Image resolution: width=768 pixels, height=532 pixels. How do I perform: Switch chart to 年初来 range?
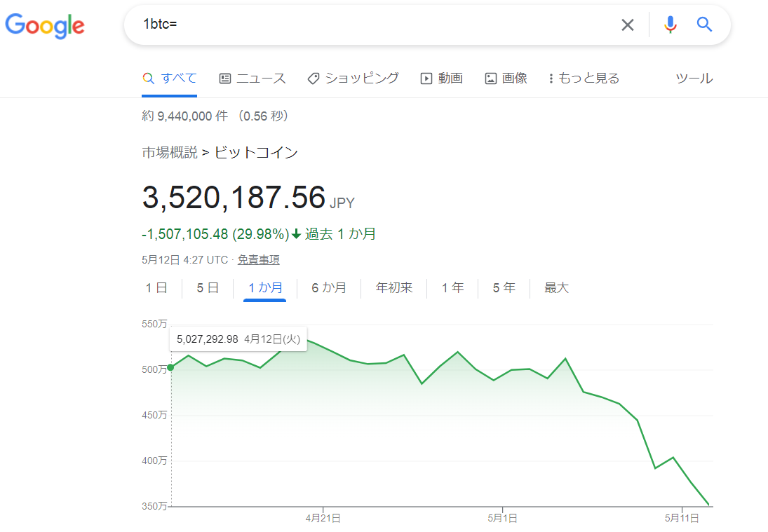point(394,288)
